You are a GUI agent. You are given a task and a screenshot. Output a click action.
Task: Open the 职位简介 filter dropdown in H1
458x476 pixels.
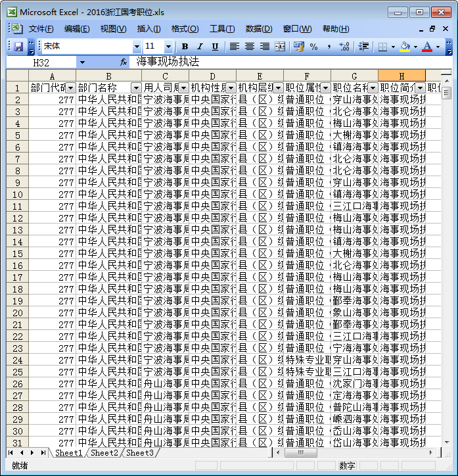tap(420, 88)
